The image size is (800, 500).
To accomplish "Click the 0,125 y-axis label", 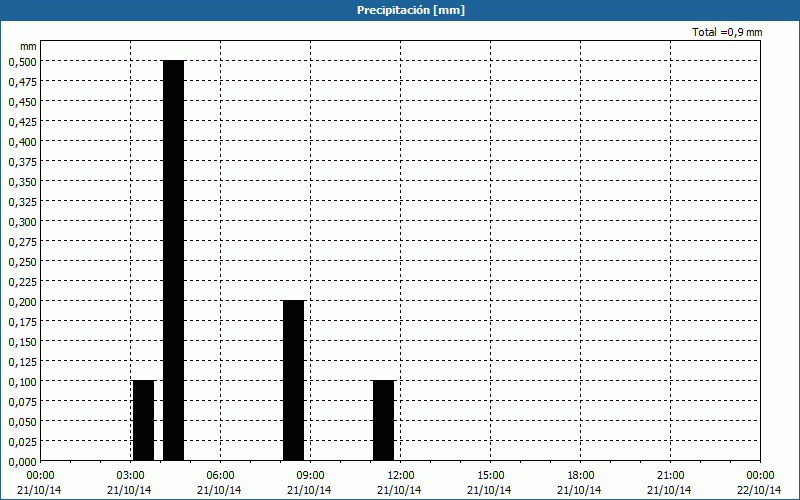I will coord(22,361).
